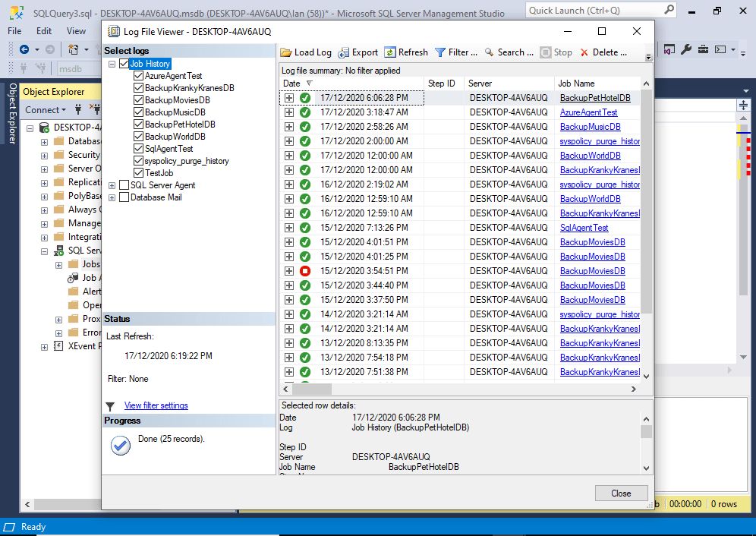Open the Filter dialog from toolbar
This screenshot has width=756, height=536.
[x=455, y=52]
